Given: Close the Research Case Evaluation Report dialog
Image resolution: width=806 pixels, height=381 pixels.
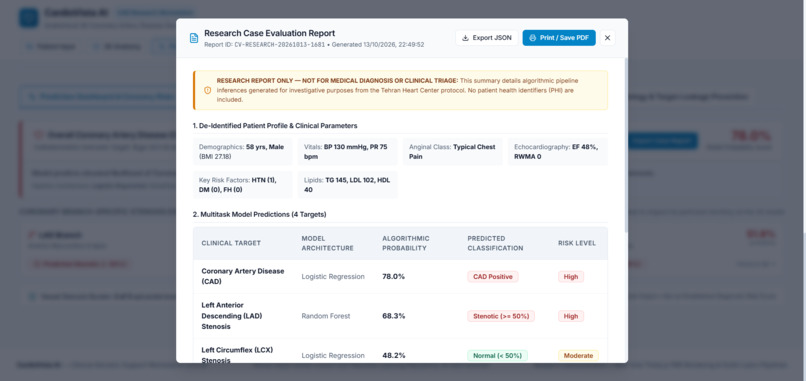Looking at the screenshot, I should (x=607, y=38).
